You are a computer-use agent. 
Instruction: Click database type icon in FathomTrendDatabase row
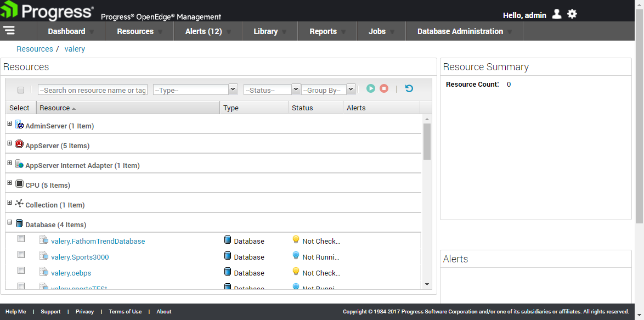click(x=228, y=240)
